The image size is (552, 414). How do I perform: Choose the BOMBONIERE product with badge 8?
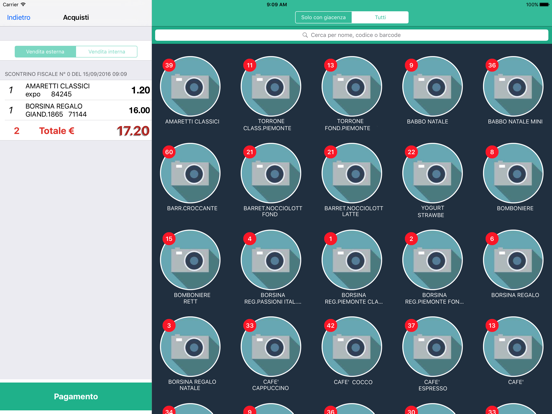514,174
